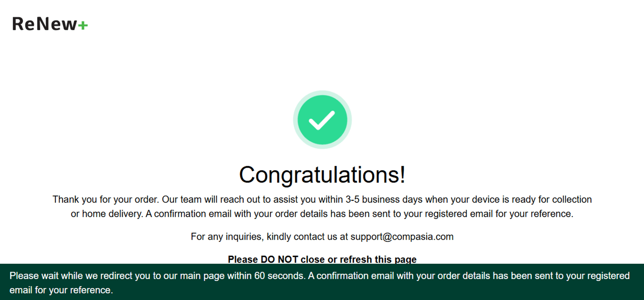Screen dimensions: 644x300
Task: Click the 'Thank you for your order' sentence
Action: [x=106, y=200]
